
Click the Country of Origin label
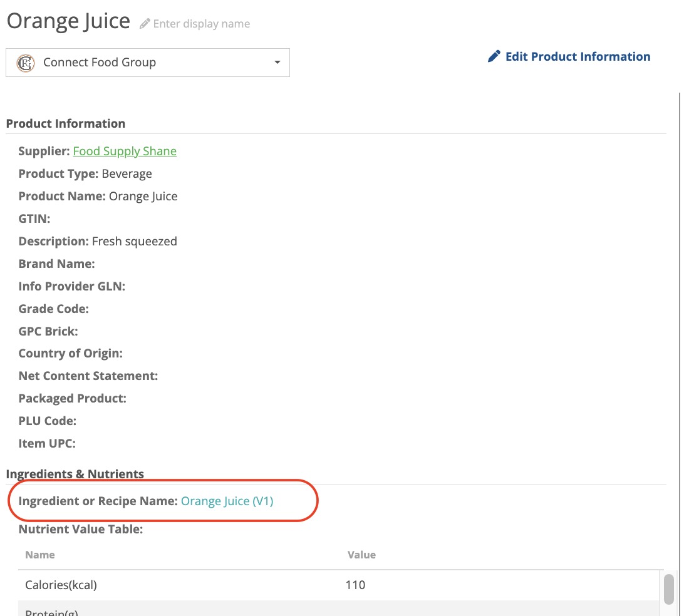tap(71, 353)
